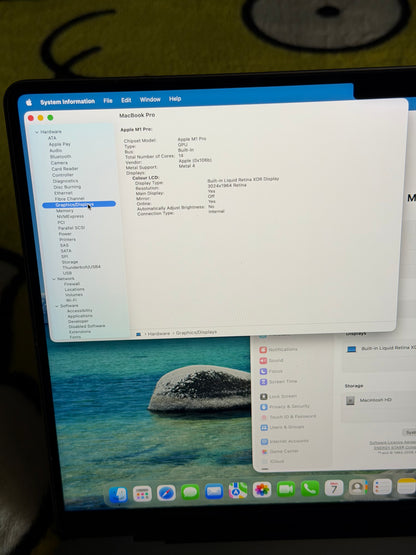Select Disc Burning in the Hardware list
Image resolution: width=416 pixels, height=555 pixels.
[67, 187]
